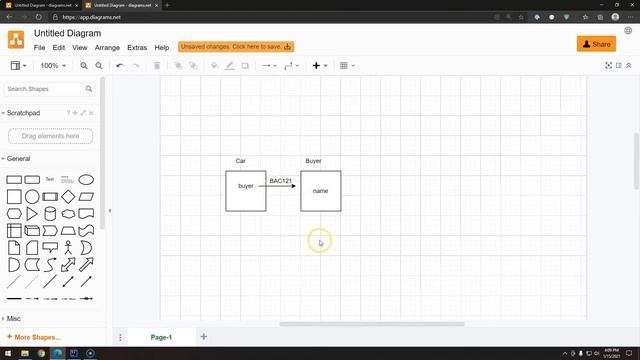Select the buyer box on canvas
640x360 pixels.
point(246,191)
